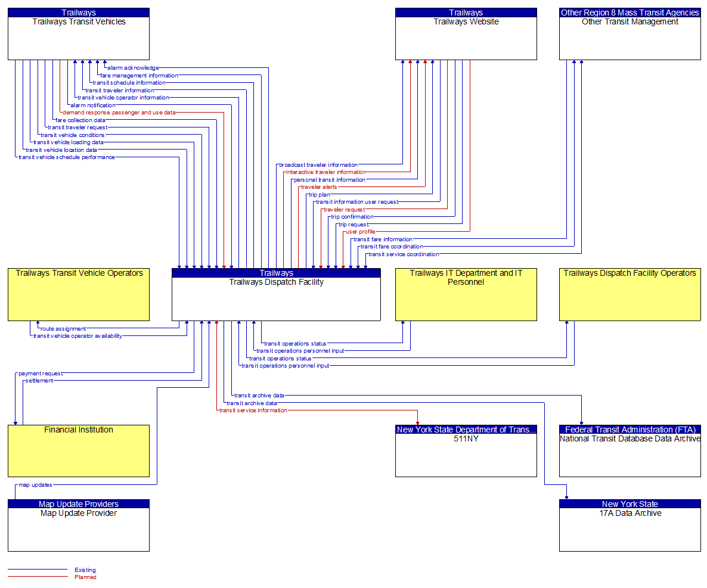
Task: Click the 'Planned' legend entry
Action: tap(85, 577)
